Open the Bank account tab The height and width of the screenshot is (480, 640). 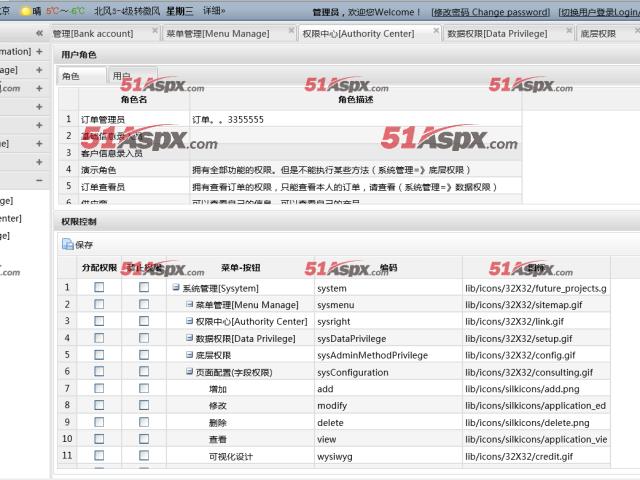93,33
